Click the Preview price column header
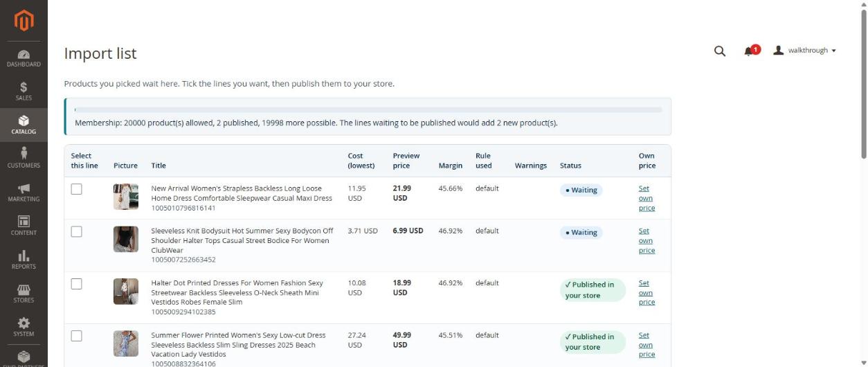The height and width of the screenshot is (367, 868). pyautogui.click(x=406, y=161)
